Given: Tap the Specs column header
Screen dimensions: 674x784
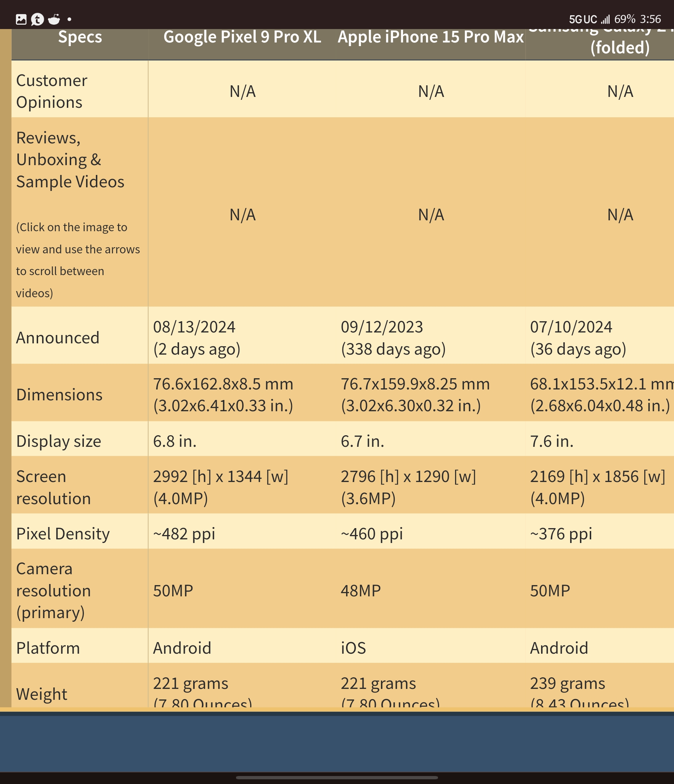Looking at the screenshot, I should tap(80, 37).
